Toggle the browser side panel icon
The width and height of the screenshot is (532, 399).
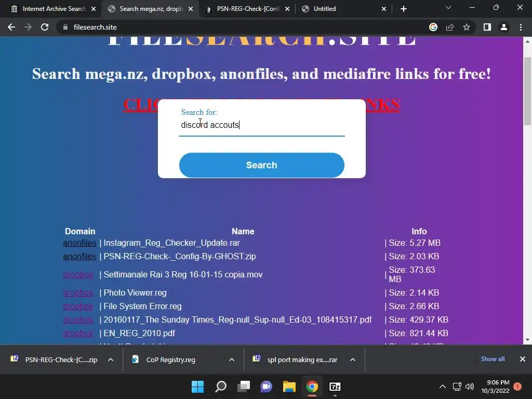(487, 27)
